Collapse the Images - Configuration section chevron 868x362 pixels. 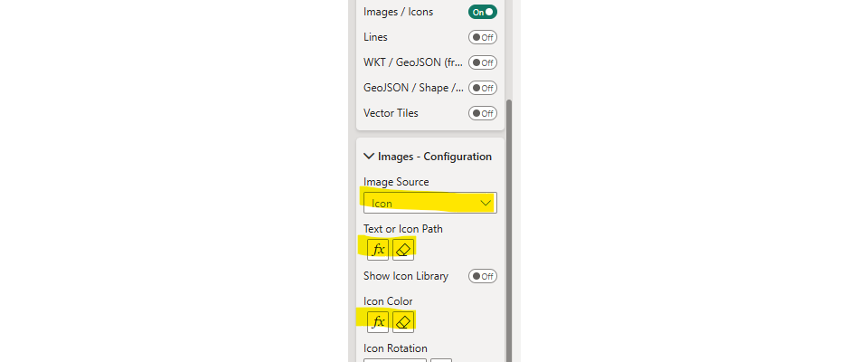369,157
